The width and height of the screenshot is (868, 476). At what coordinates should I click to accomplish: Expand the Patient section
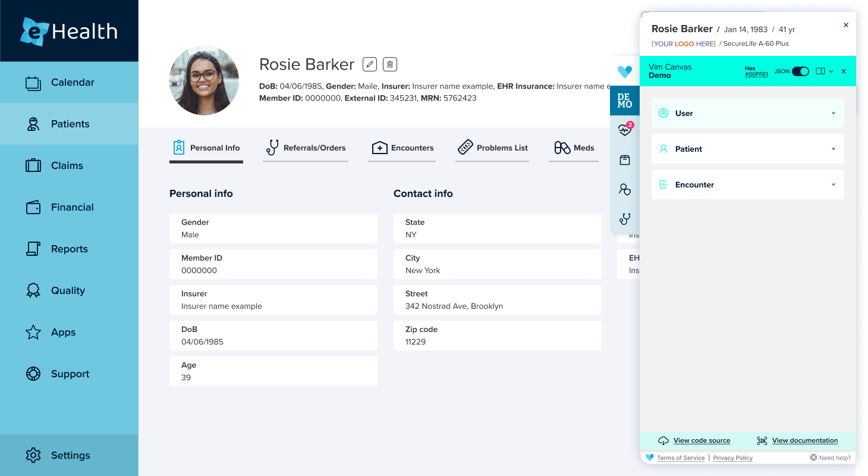point(748,149)
